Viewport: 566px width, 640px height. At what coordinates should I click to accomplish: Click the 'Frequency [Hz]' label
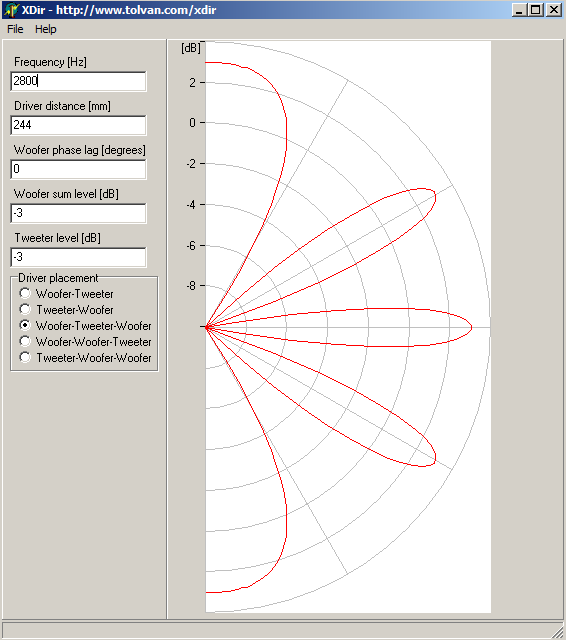pyautogui.click(x=50, y=62)
